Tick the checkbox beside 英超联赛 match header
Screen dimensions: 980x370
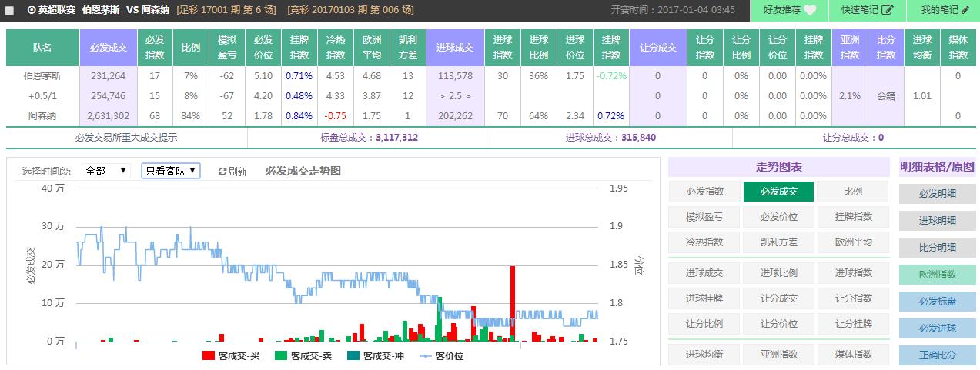point(9,11)
